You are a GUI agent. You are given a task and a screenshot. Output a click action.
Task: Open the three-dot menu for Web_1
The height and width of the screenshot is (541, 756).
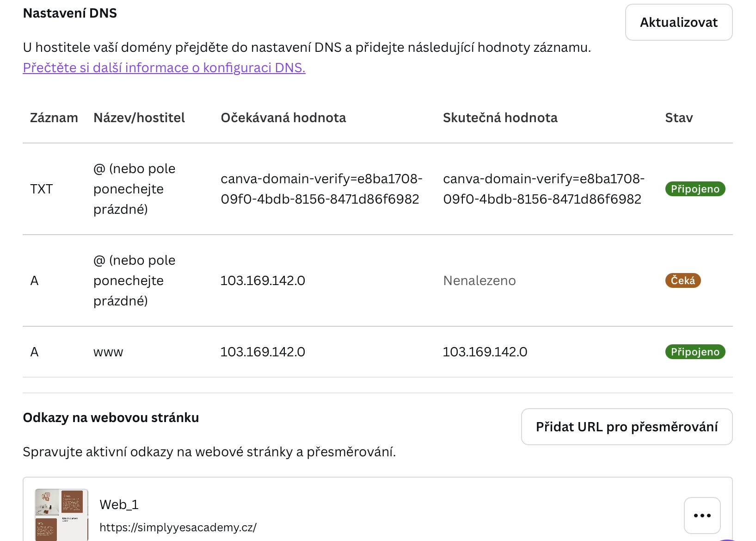[702, 515]
